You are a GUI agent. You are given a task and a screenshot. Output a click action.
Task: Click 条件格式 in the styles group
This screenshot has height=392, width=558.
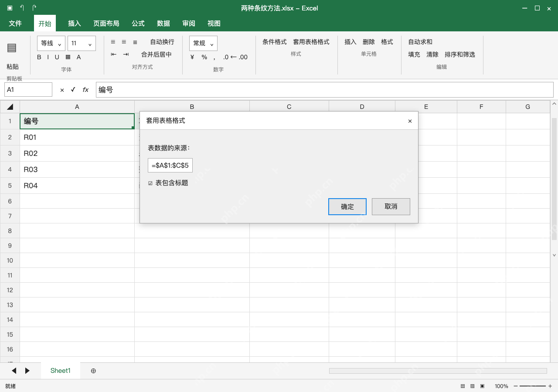pyautogui.click(x=275, y=42)
